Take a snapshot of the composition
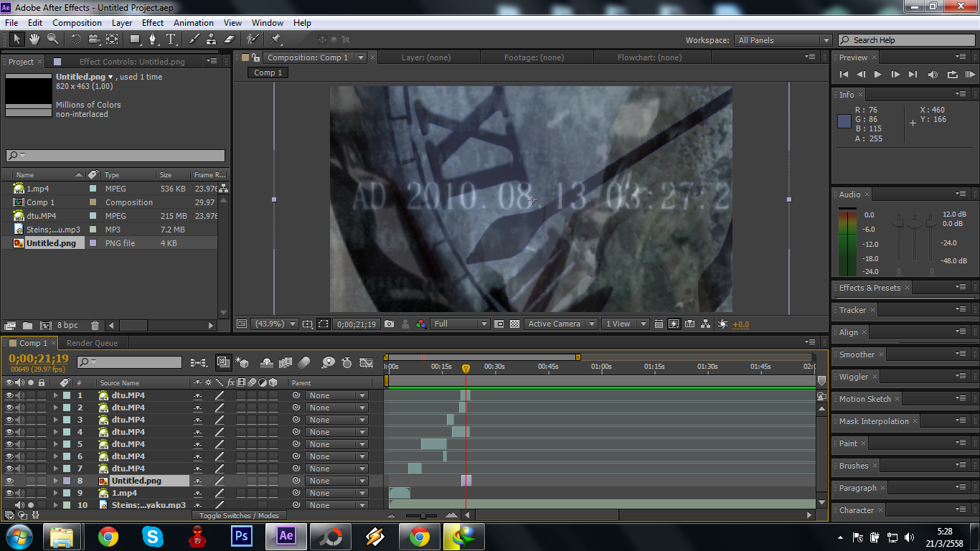 pos(389,324)
